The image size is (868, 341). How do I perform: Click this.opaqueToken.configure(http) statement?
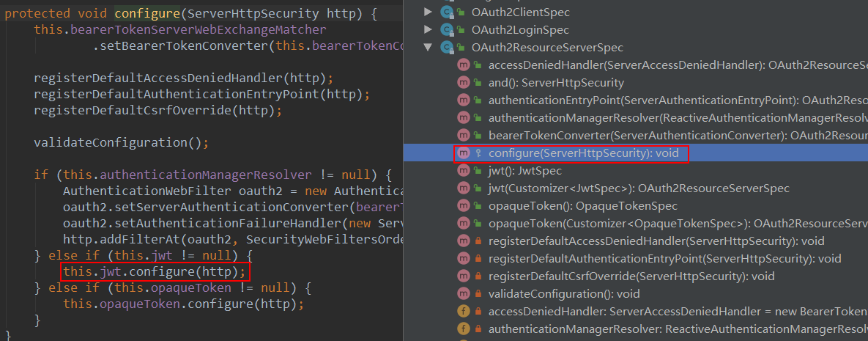tap(183, 304)
